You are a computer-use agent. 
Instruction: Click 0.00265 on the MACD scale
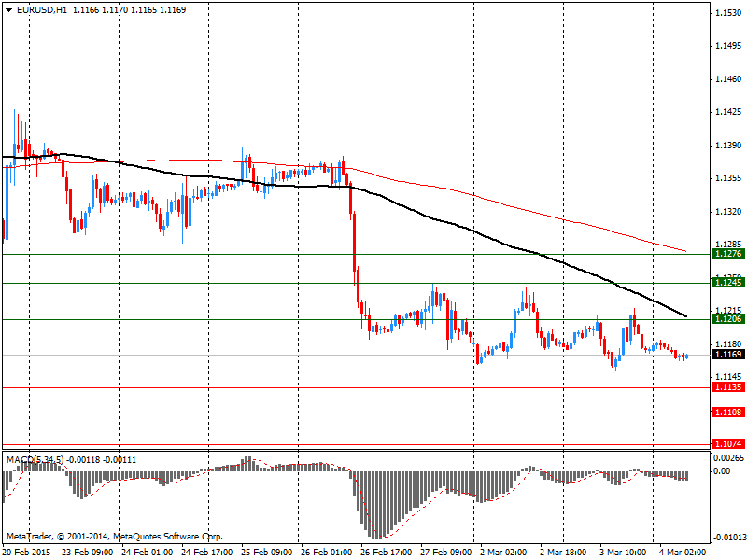pos(729,458)
